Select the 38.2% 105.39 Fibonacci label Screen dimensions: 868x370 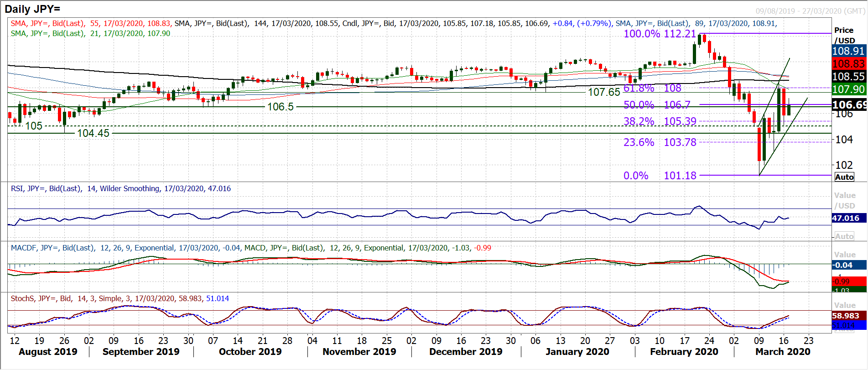660,121
